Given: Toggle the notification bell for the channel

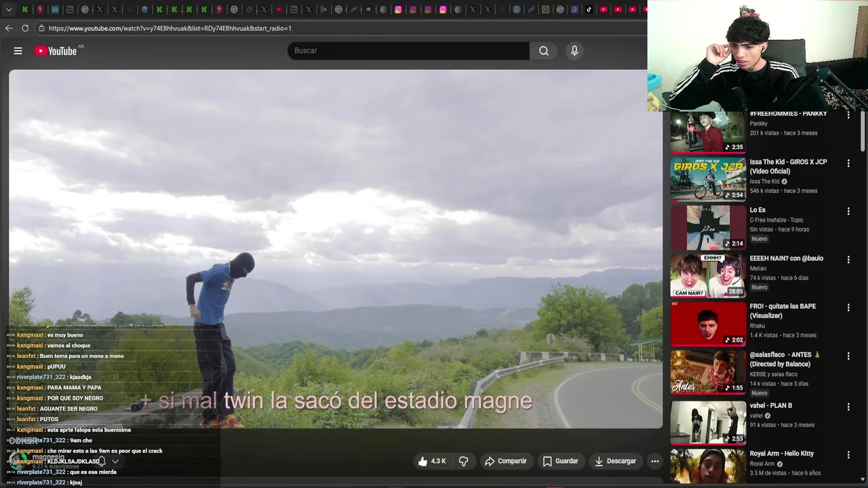Looking at the screenshot, I should point(102,462).
